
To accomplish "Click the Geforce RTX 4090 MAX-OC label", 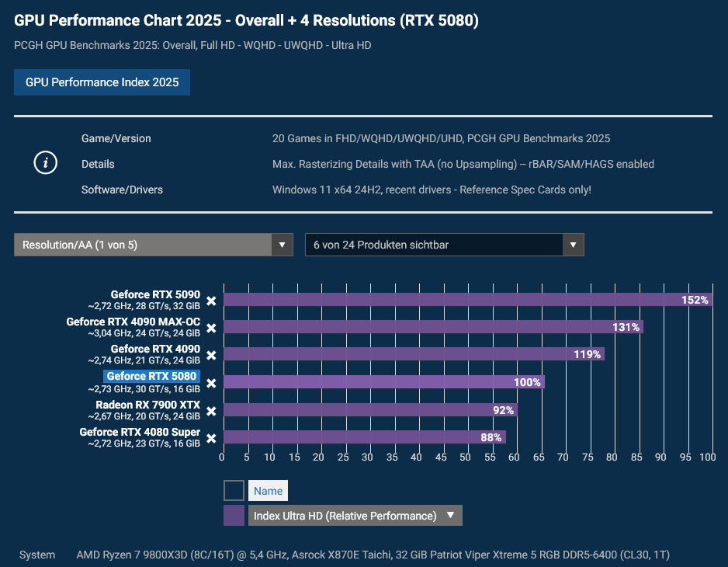I will (x=133, y=322).
